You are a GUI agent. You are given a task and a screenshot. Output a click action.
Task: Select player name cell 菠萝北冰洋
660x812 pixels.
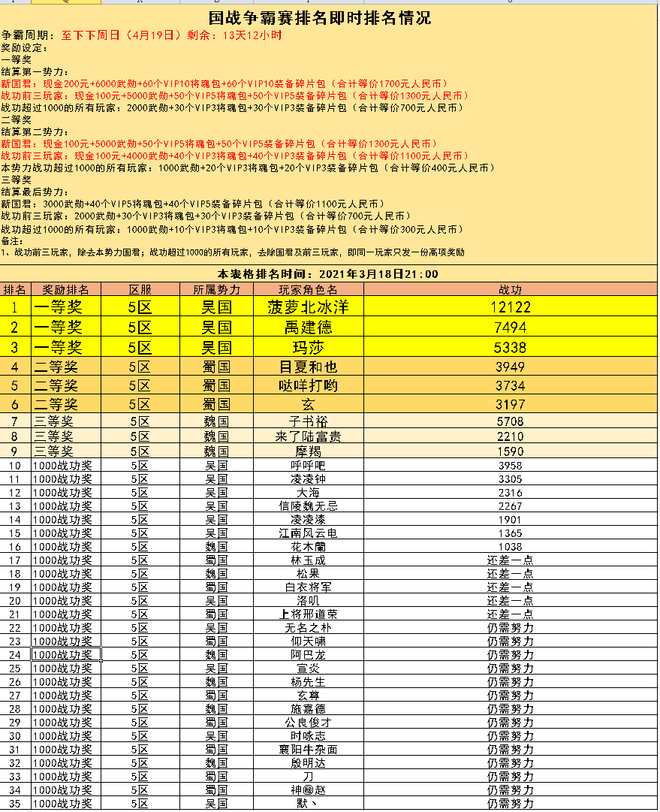pos(309,307)
